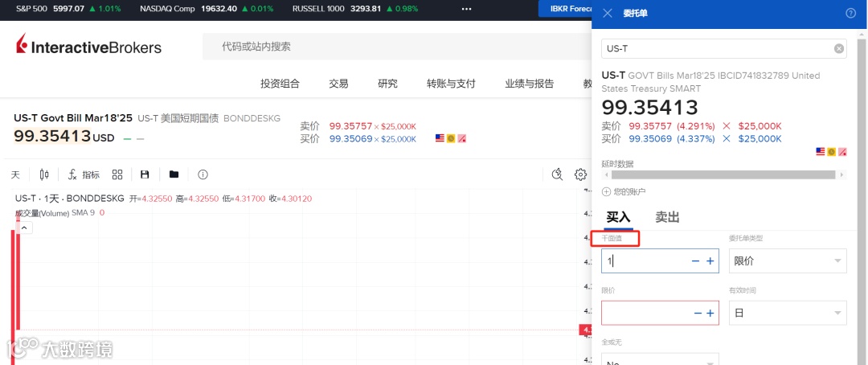The height and width of the screenshot is (365, 868).
Task: Increase face value with plus button
Action: coord(710,260)
